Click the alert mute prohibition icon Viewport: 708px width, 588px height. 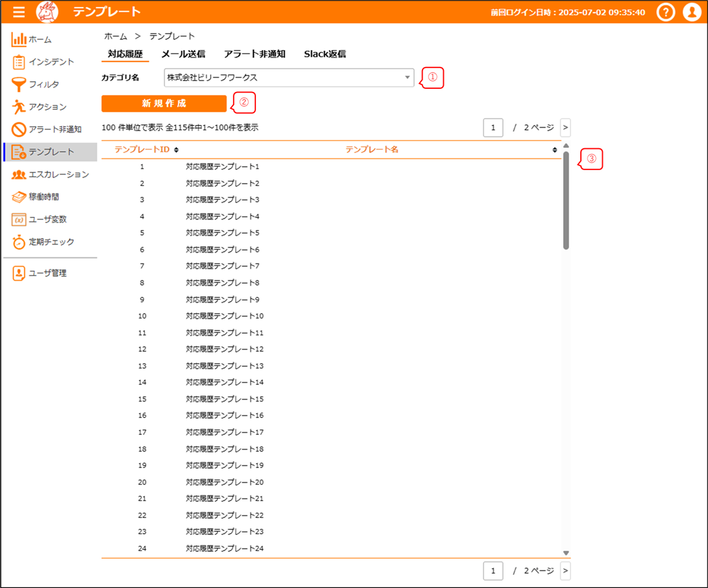(x=19, y=129)
